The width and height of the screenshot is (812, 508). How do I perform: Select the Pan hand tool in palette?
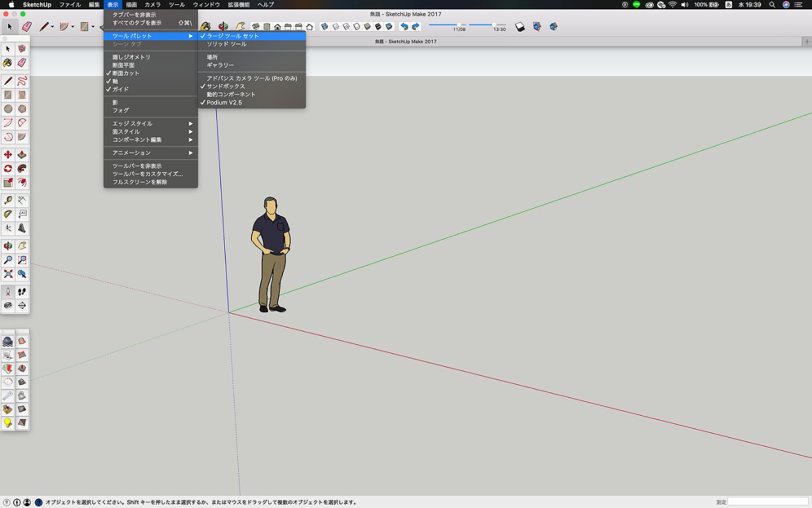click(22, 246)
